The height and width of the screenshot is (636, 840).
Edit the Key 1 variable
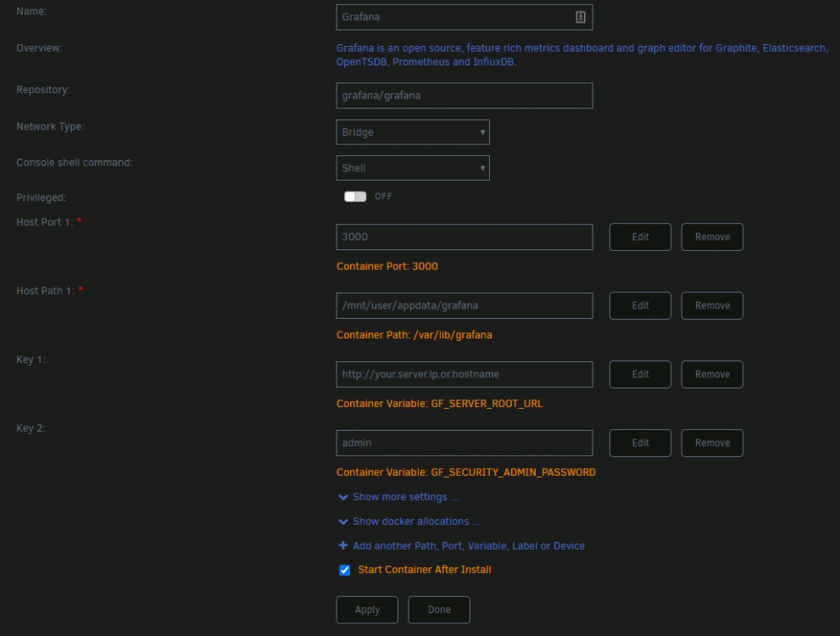coord(640,374)
